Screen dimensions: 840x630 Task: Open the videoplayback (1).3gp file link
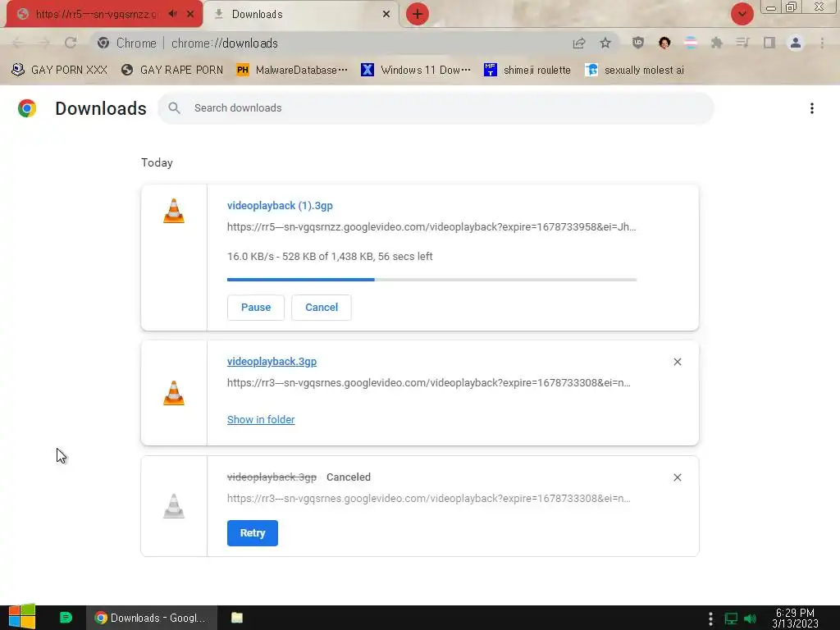(280, 206)
